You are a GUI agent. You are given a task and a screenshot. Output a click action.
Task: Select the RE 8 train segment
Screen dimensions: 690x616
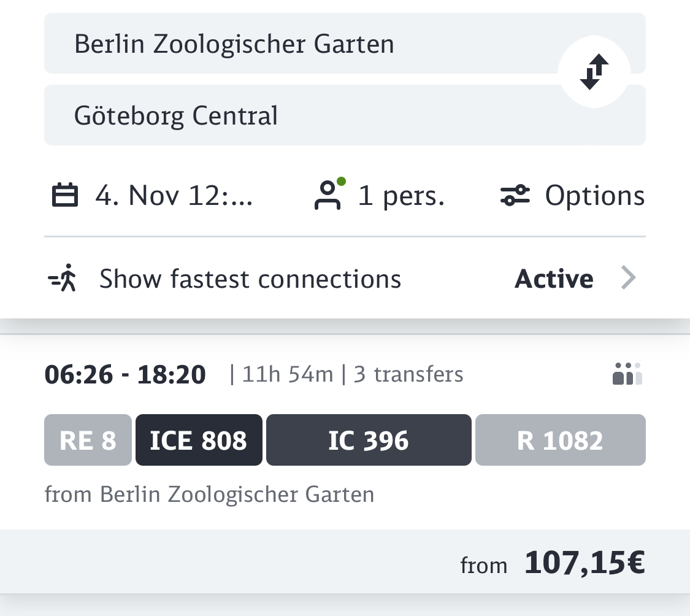pos(88,441)
